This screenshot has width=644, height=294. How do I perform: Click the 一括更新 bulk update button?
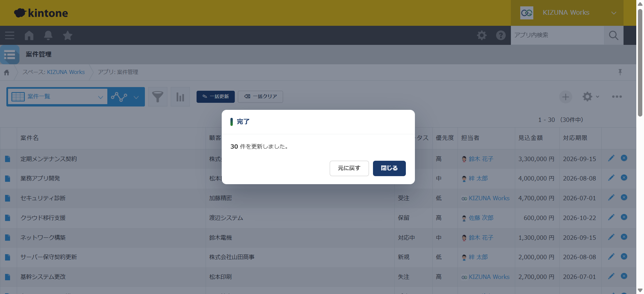coord(216,96)
